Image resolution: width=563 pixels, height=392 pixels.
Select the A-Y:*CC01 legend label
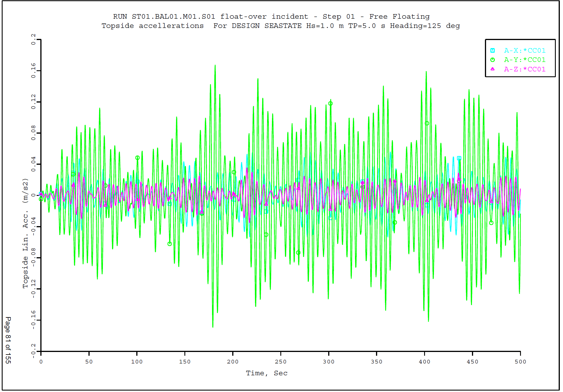tap(524, 60)
